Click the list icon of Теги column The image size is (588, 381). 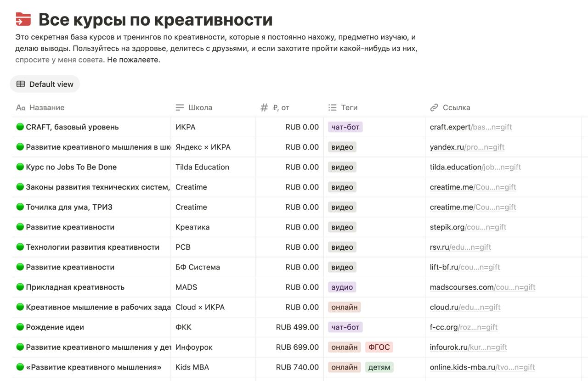tap(333, 107)
